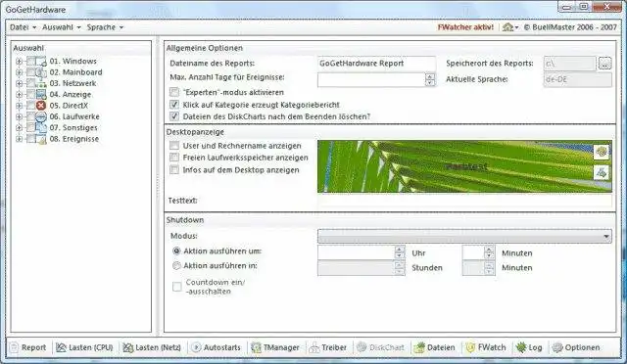Open the Auswahl menu
This screenshot has height=364, width=627.
point(62,27)
